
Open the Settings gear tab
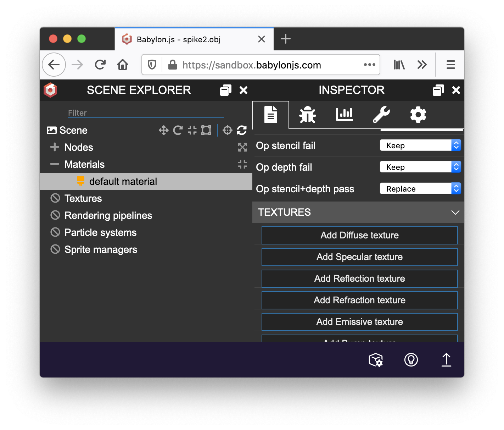[x=418, y=115]
